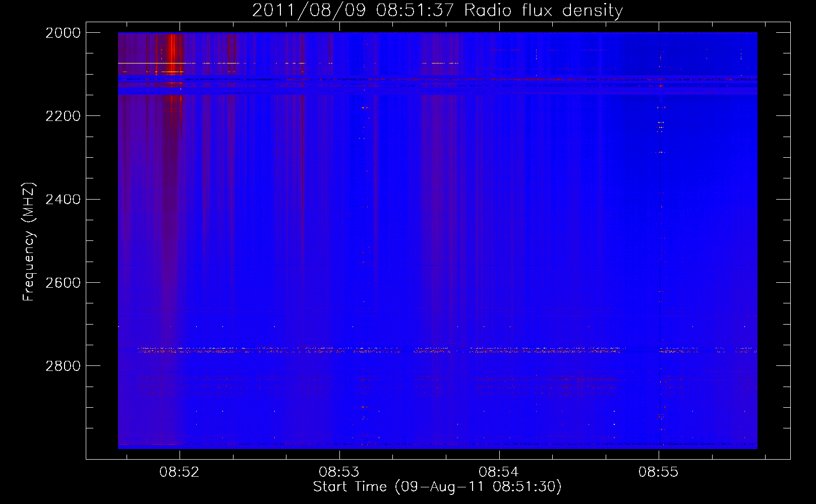This screenshot has width=816, height=504.
Task: Click the "Frequency (MHZ)" y-axis label
Action: pos(29,242)
